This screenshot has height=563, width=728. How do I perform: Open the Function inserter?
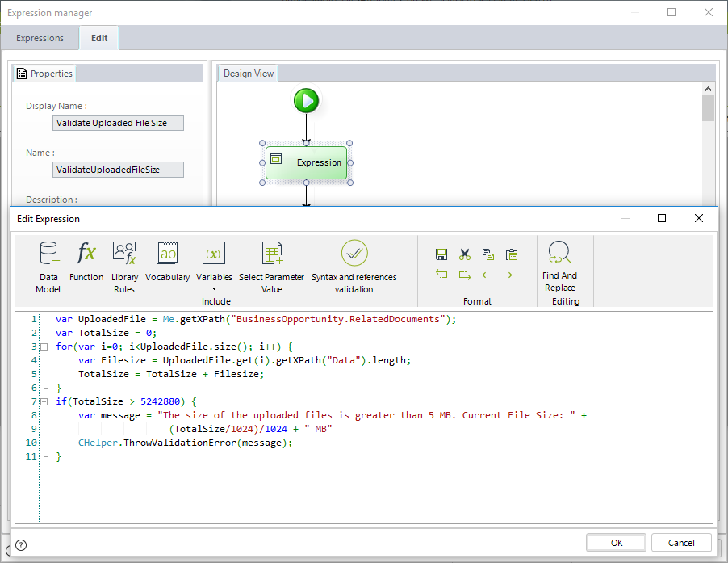[x=86, y=254]
